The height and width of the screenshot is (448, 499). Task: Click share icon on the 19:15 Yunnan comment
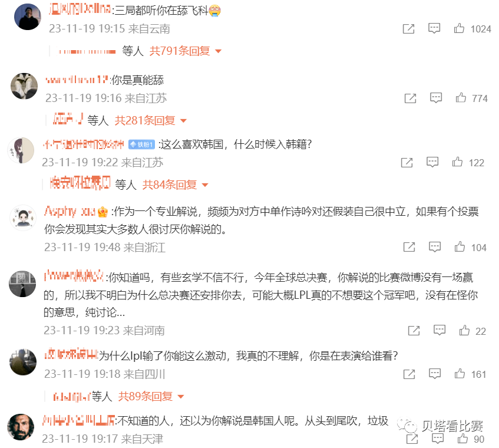click(409, 29)
